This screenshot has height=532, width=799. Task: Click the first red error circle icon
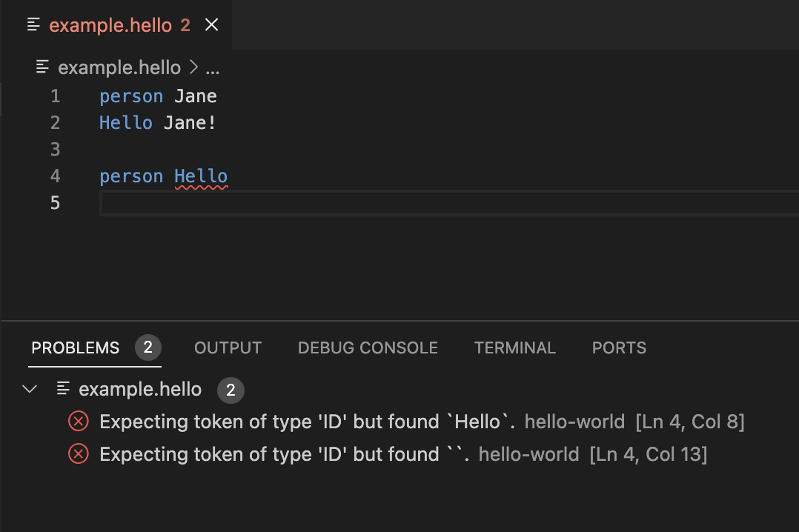click(x=78, y=421)
